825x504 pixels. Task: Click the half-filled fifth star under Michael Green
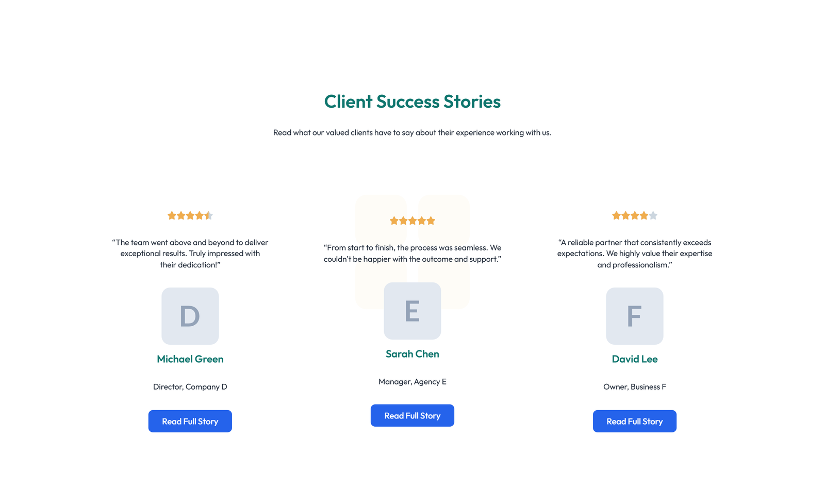click(208, 215)
